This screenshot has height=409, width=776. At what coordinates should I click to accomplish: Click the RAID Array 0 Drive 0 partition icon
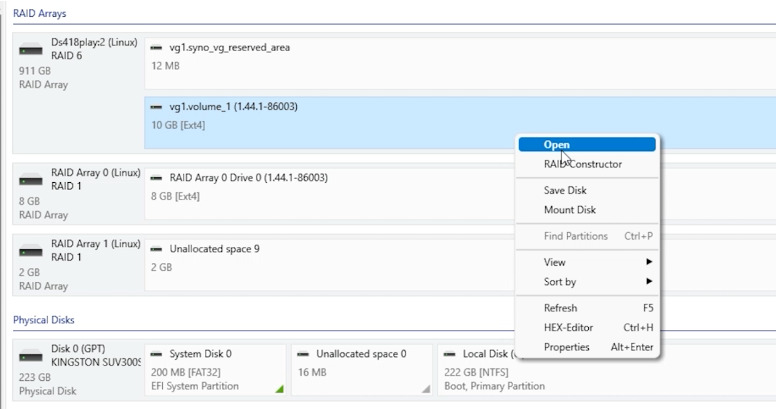156,178
